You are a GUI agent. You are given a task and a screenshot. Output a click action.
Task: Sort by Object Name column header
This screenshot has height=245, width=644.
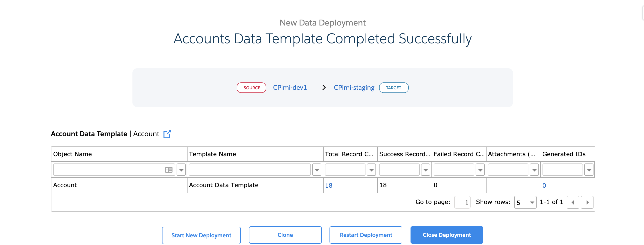point(119,154)
